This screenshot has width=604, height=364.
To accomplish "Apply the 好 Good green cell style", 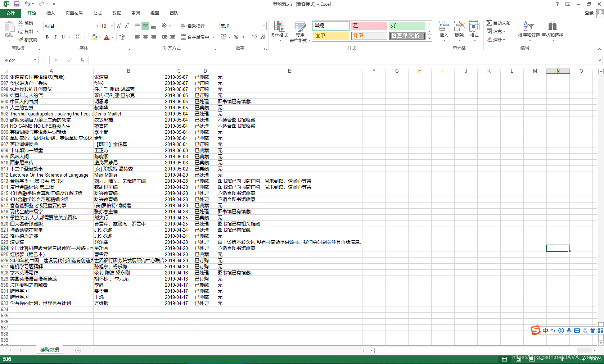I will (407, 26).
